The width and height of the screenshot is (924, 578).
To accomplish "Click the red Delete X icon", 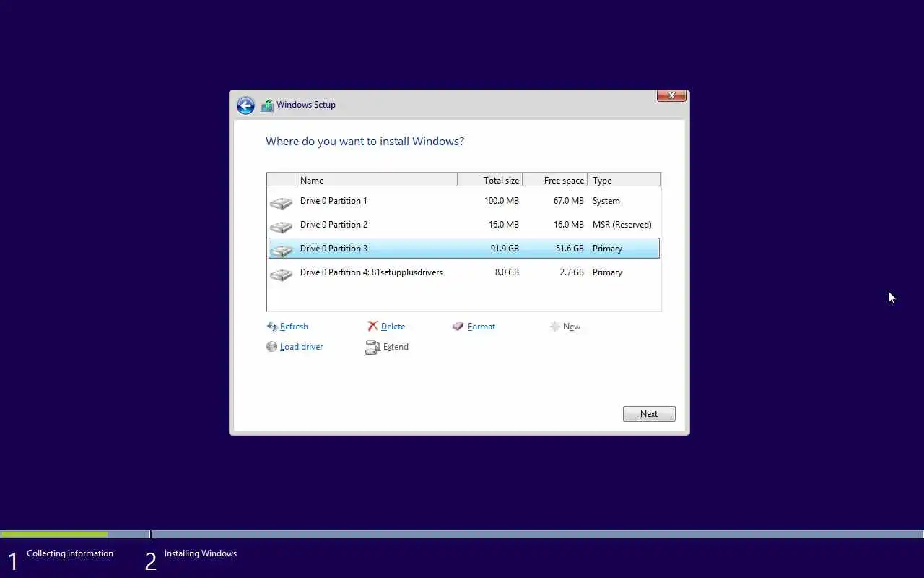I will (x=372, y=327).
